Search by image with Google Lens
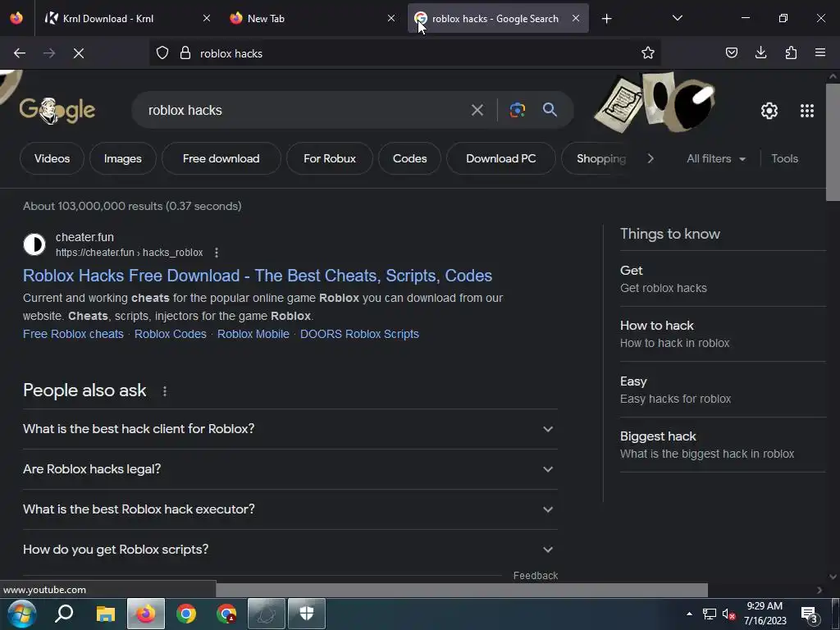Screen dimensions: 840x630 pyautogui.click(x=517, y=111)
